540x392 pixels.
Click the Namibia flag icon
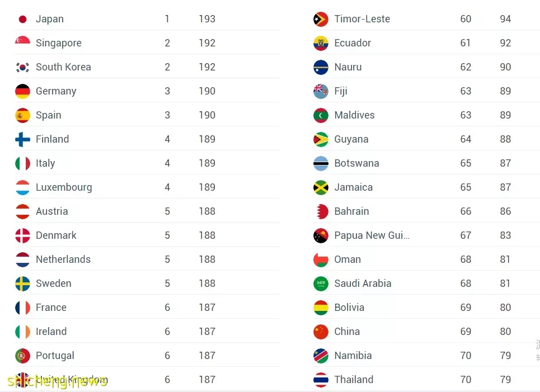(x=321, y=356)
